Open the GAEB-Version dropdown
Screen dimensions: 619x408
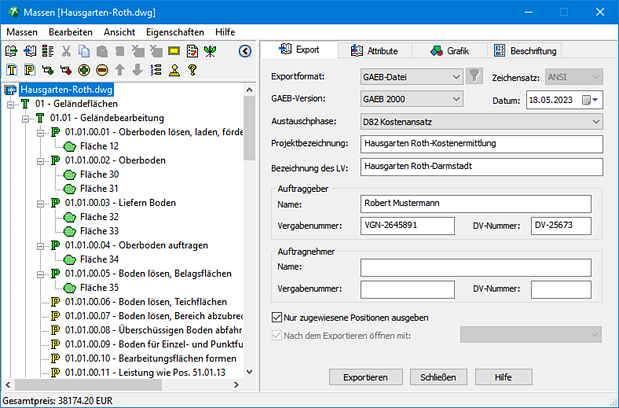pos(455,99)
